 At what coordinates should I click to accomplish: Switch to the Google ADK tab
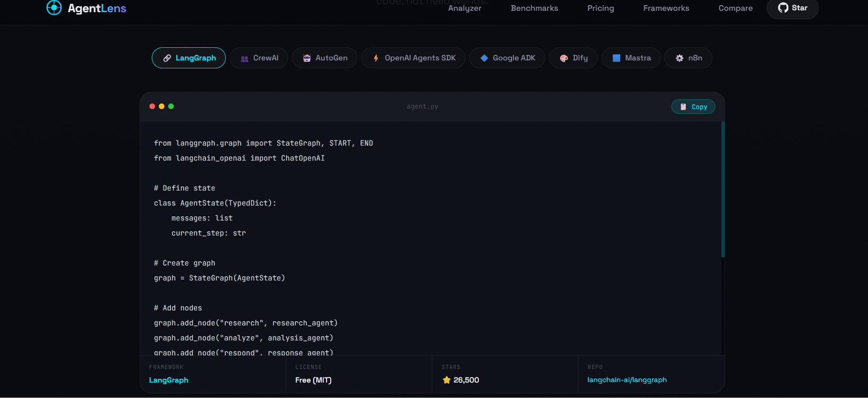coord(507,58)
